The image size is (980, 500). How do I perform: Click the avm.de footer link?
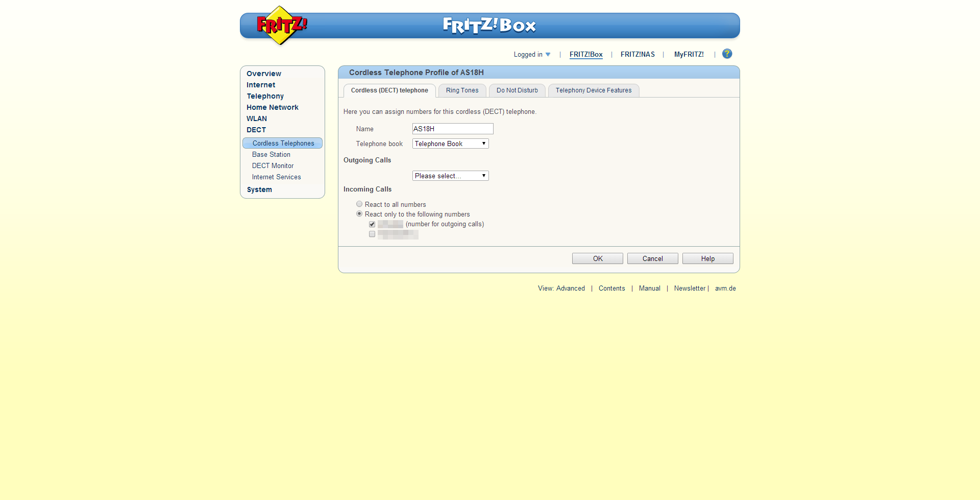(725, 288)
